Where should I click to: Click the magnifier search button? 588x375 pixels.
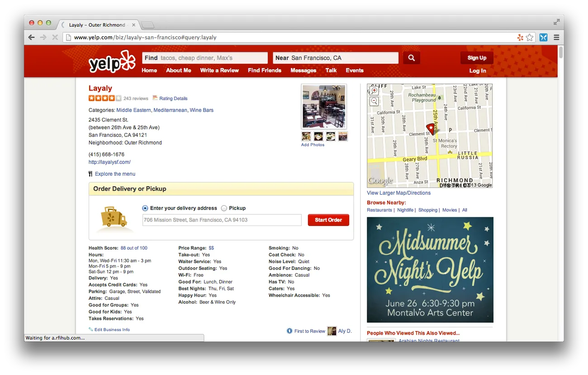412,58
